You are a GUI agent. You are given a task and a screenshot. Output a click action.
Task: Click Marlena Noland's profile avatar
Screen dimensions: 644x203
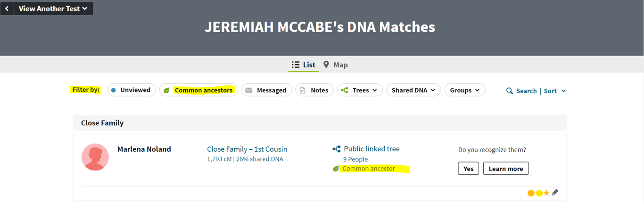tap(95, 157)
